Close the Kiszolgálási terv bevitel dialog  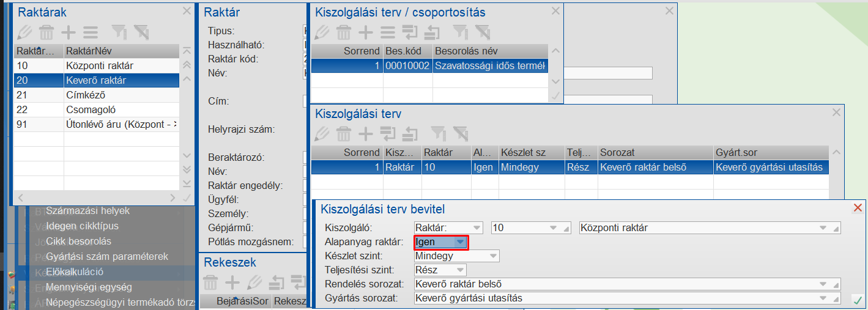pos(858,209)
